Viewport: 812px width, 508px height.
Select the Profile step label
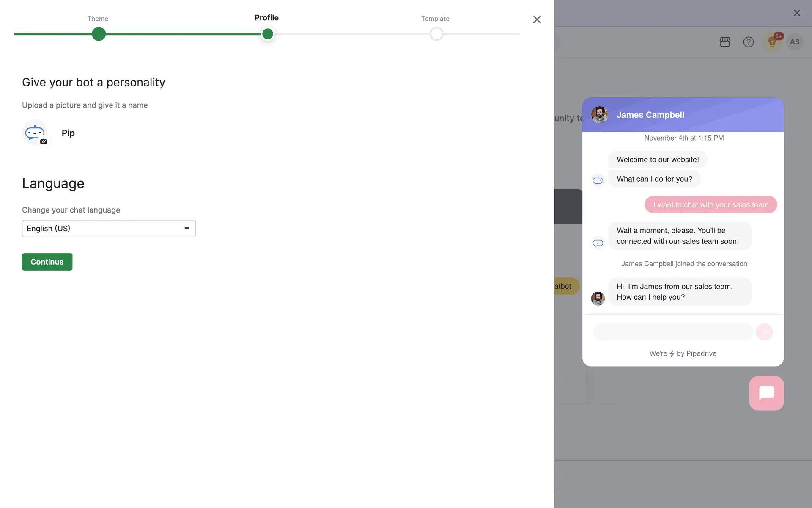coord(266,18)
